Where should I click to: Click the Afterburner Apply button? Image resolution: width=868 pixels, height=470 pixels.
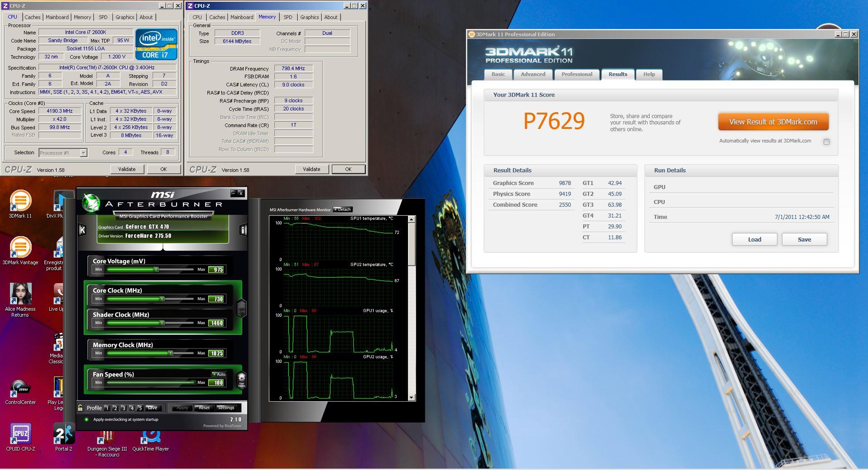[x=182, y=408]
